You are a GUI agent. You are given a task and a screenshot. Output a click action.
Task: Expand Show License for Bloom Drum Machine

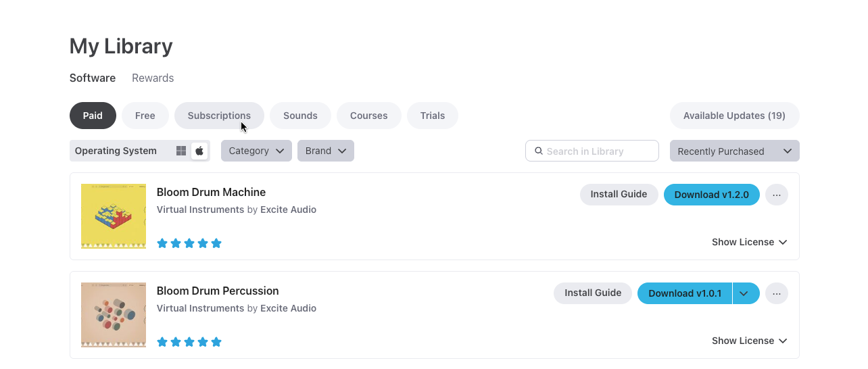pyautogui.click(x=749, y=242)
